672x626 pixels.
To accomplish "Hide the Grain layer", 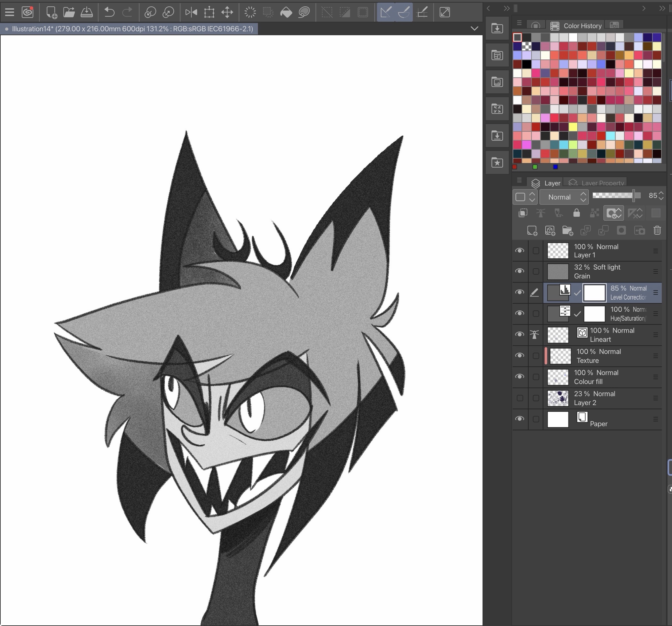I will [x=519, y=271].
